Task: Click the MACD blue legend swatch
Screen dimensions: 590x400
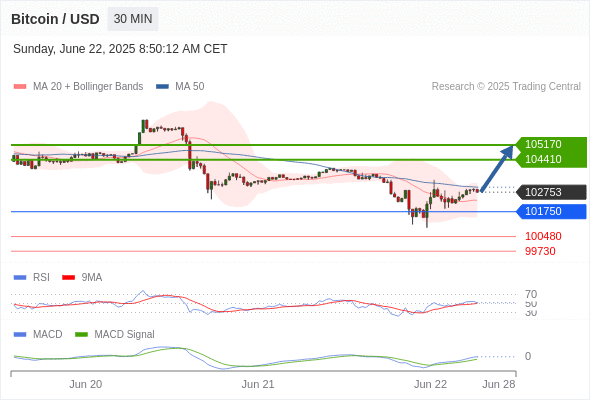Action: click(x=20, y=335)
